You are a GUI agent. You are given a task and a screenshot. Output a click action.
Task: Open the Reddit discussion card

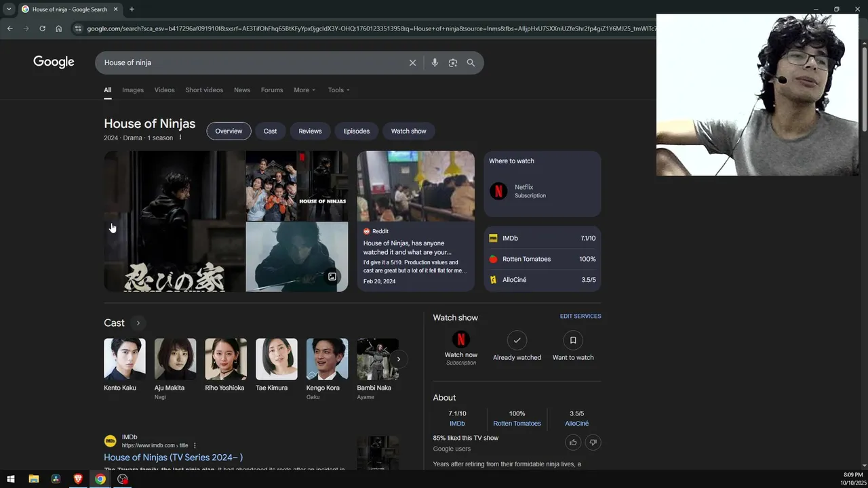pos(416,221)
